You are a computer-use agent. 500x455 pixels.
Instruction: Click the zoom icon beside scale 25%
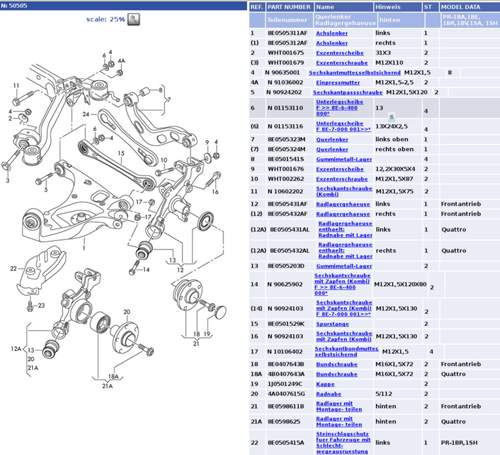tap(134, 19)
